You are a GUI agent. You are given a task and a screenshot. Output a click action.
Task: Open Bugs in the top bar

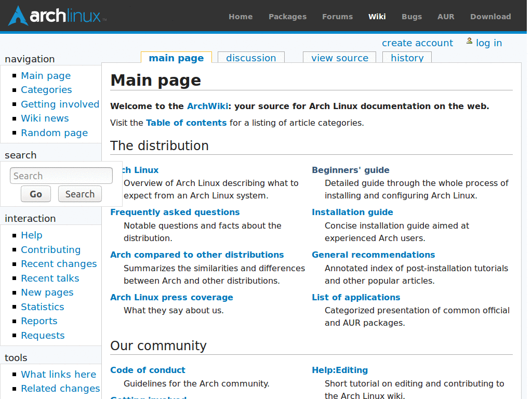tap(411, 17)
